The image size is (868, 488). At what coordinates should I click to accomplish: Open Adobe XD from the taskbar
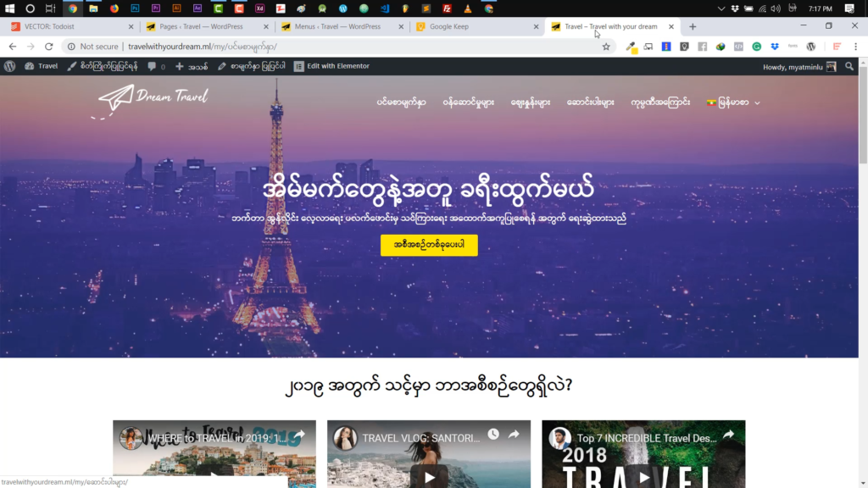click(259, 8)
